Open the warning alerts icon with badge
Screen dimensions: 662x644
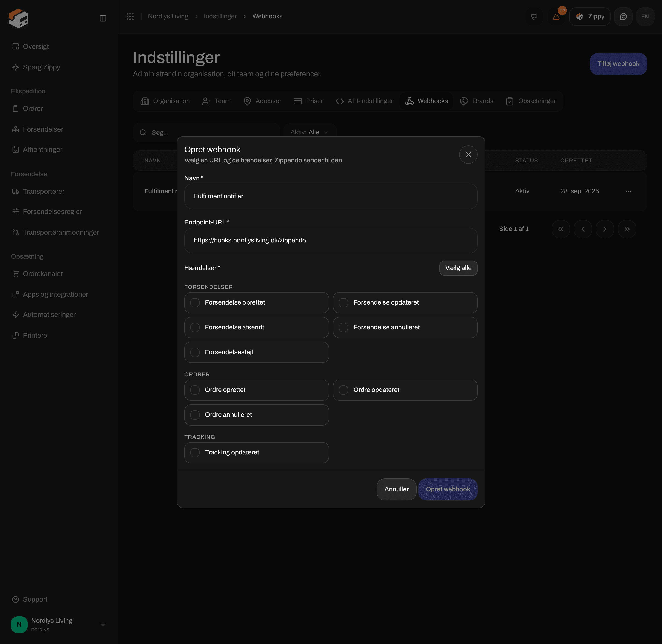point(556,17)
